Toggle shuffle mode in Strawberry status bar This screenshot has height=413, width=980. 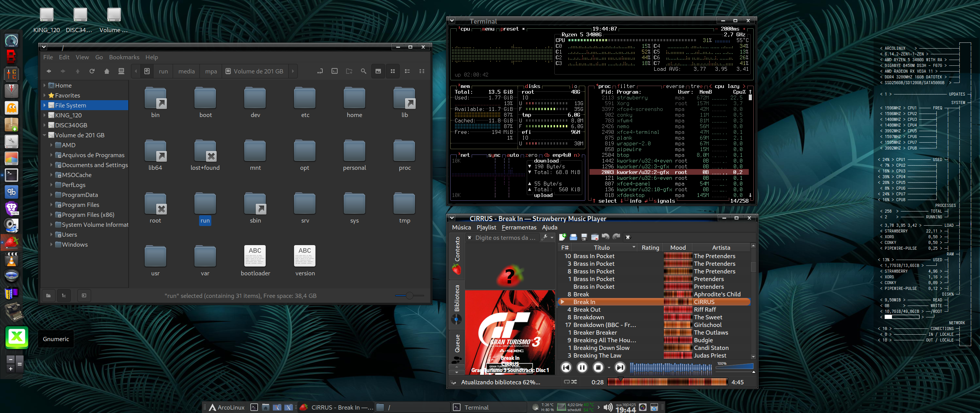[x=574, y=382]
